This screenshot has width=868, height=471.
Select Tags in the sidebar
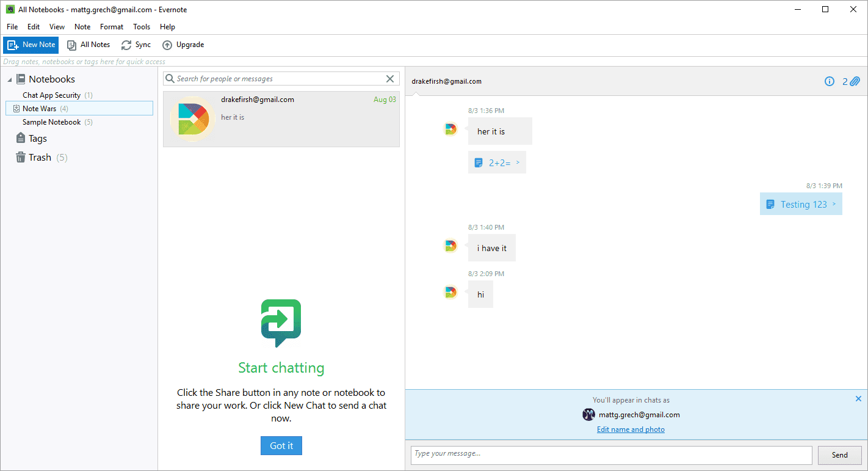click(37, 139)
